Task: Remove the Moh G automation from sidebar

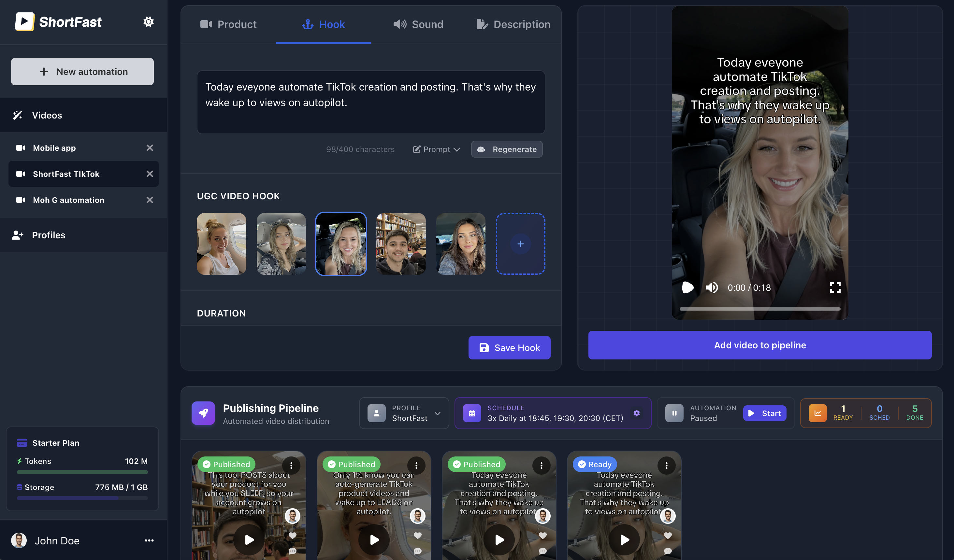Action: coord(150,200)
